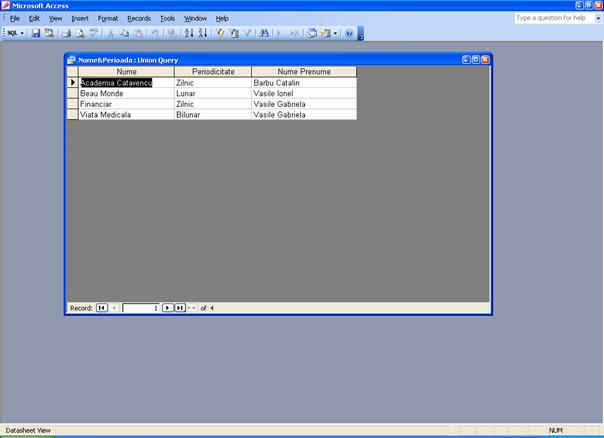Click the Sort Ascending toolbar icon
Viewport: 604px width, 438px height.
(190, 33)
